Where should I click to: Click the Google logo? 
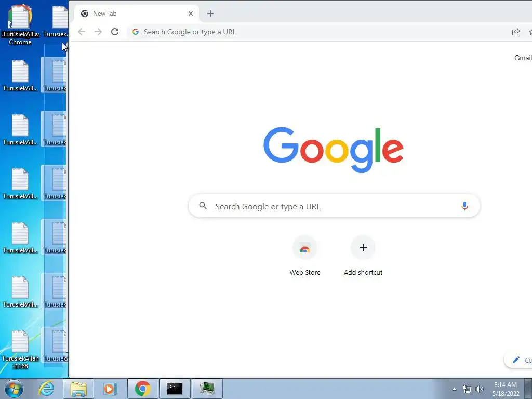(x=334, y=149)
